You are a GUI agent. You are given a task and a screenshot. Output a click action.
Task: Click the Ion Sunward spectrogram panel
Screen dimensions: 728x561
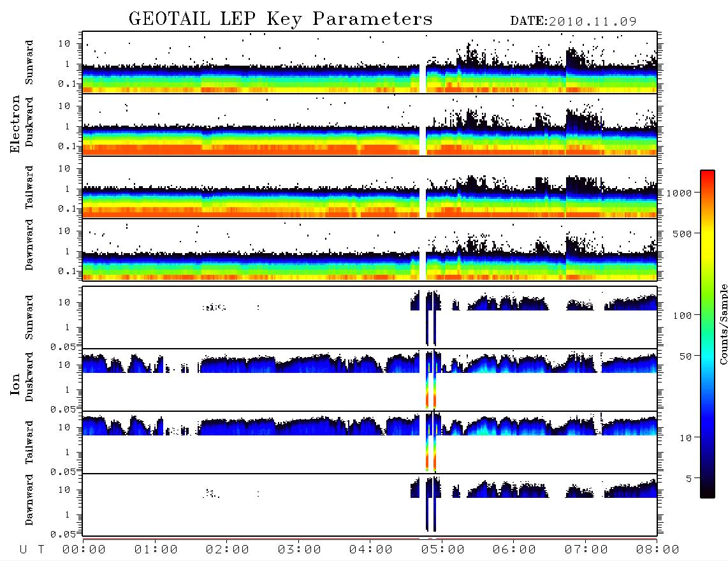[x=370, y=317]
